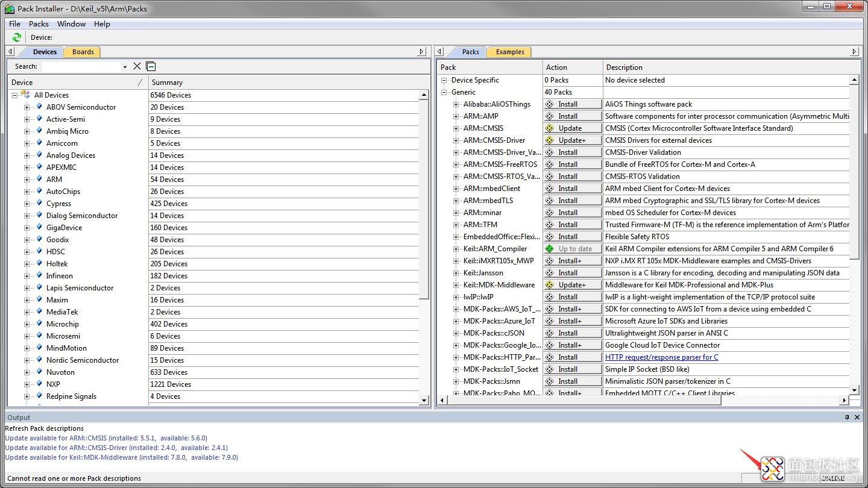Click the Microchip vendor diamond icon
The width and height of the screenshot is (868, 488).
coord(39,324)
